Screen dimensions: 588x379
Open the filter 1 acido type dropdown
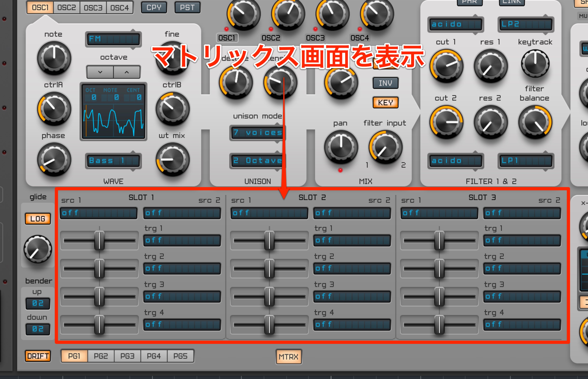[456, 24]
